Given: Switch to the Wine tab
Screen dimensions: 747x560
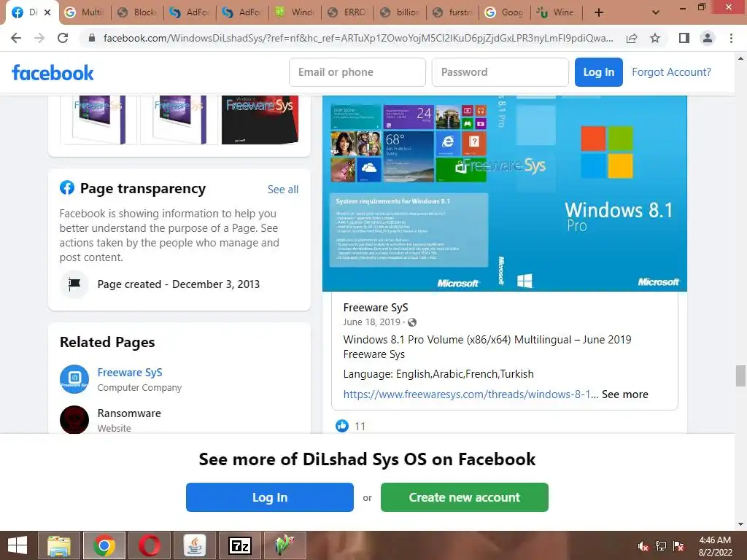Looking at the screenshot, I should click(x=557, y=12).
